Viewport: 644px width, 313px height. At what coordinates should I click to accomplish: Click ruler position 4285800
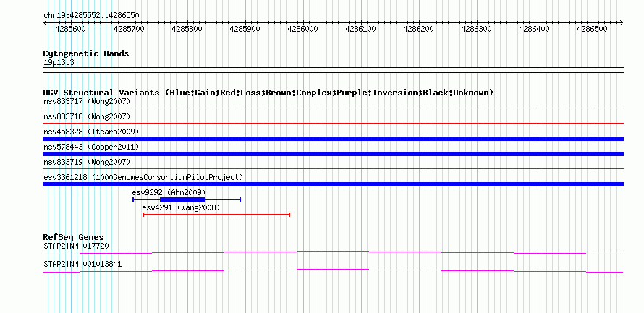(x=187, y=29)
